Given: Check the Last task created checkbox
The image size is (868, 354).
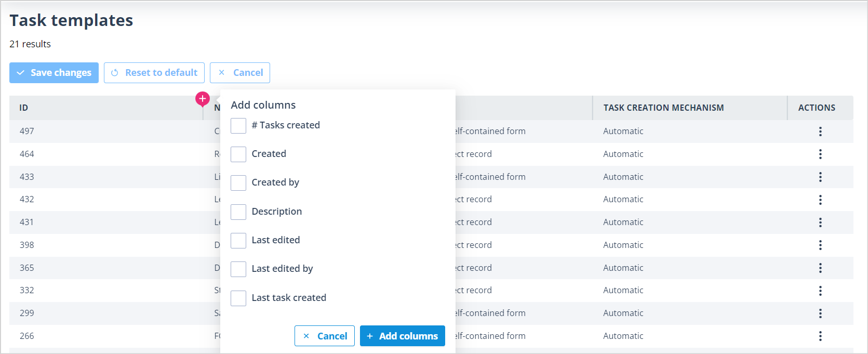Looking at the screenshot, I should [x=238, y=298].
